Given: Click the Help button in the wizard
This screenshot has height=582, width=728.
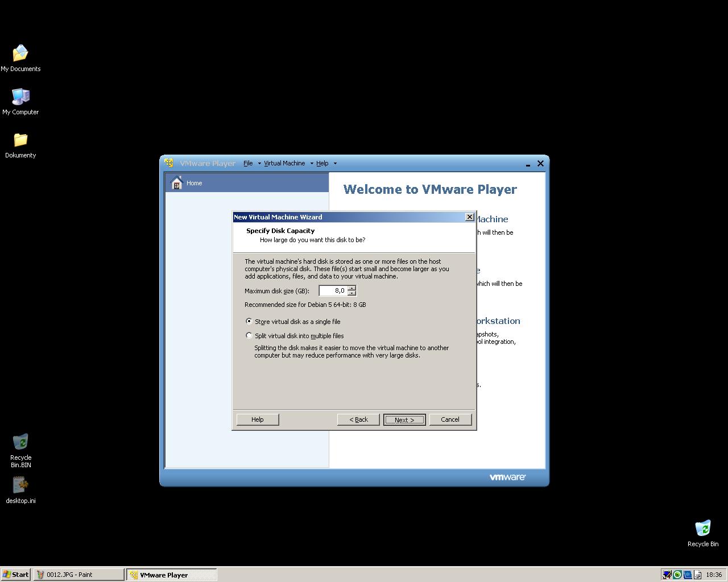Looking at the screenshot, I should click(x=258, y=419).
